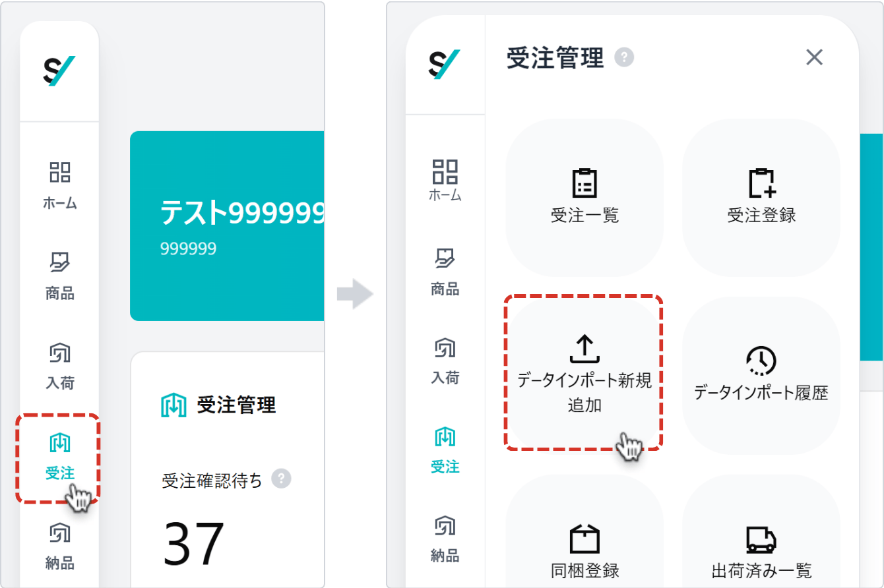
Task: Click the S logo in left panel
Action: tap(59, 71)
